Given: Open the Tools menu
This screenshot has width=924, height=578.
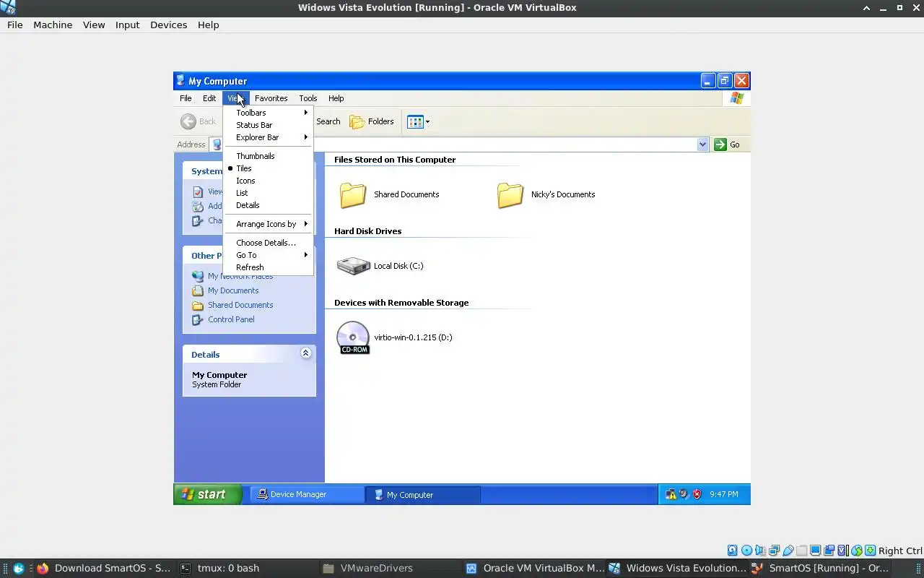Looking at the screenshot, I should (x=308, y=98).
